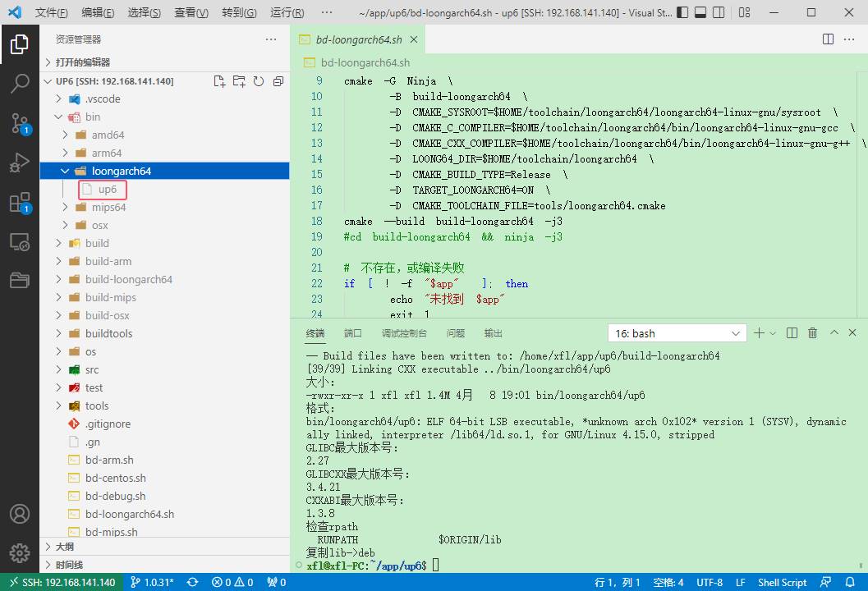Open the 编辑(E) menu
Viewport: 868px width, 591px height.
coord(98,13)
